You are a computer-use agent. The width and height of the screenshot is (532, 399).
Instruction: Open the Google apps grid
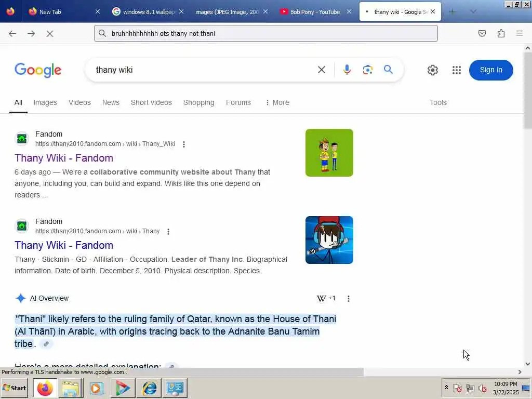coord(457,70)
